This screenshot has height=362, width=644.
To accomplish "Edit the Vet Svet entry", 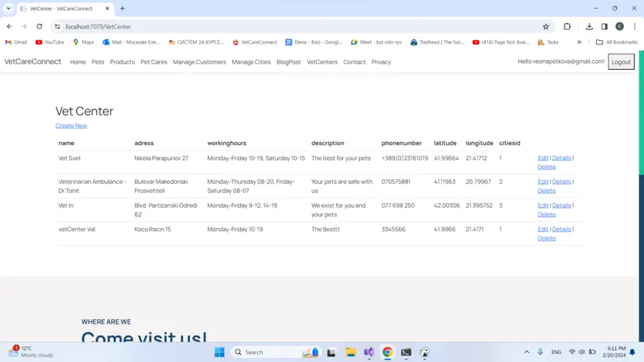I will [x=543, y=158].
